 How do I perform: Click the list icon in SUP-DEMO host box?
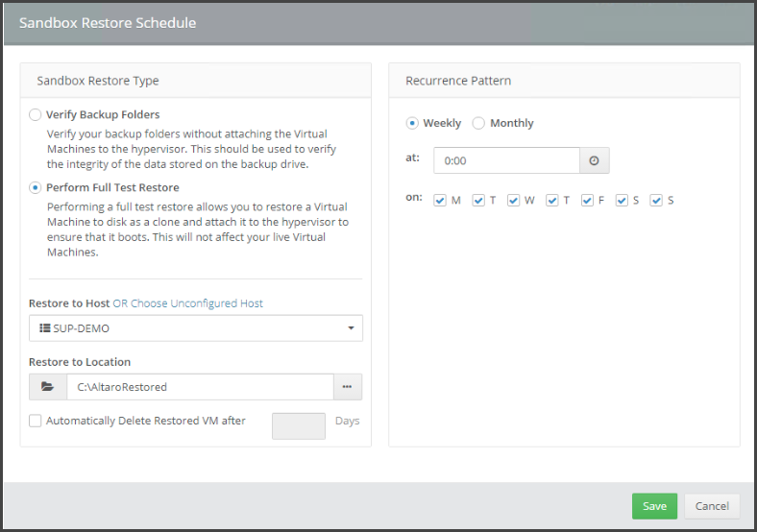[x=44, y=328]
